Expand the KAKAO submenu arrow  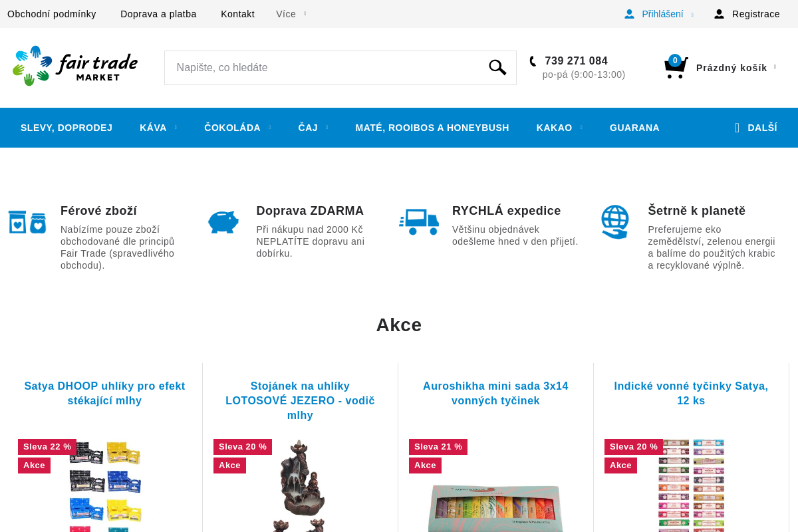click(581, 128)
